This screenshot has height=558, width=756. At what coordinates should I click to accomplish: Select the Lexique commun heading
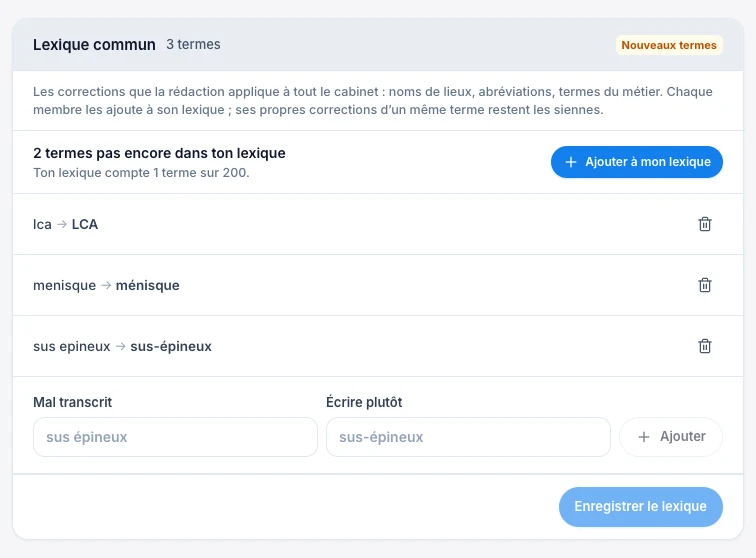[x=94, y=45]
